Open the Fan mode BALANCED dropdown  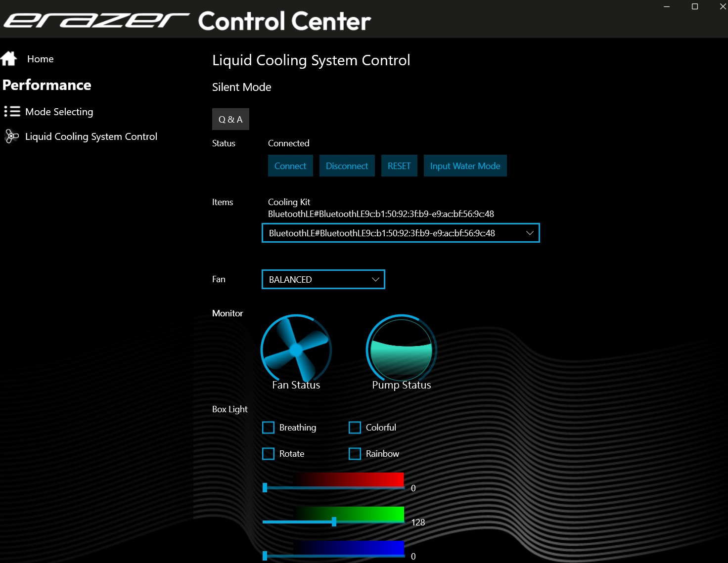323,279
